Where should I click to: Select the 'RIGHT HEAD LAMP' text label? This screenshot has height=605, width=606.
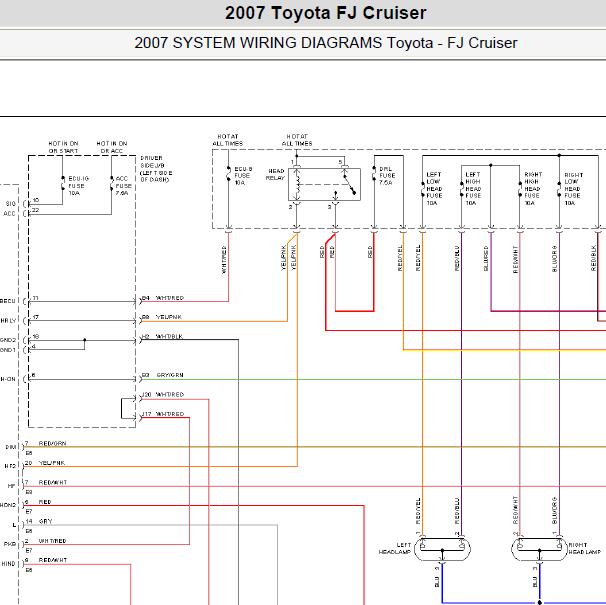click(x=584, y=549)
